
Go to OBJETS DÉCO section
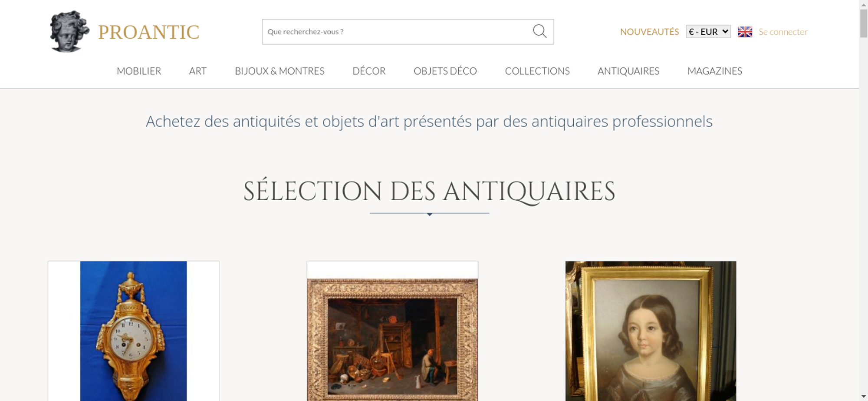coord(445,71)
